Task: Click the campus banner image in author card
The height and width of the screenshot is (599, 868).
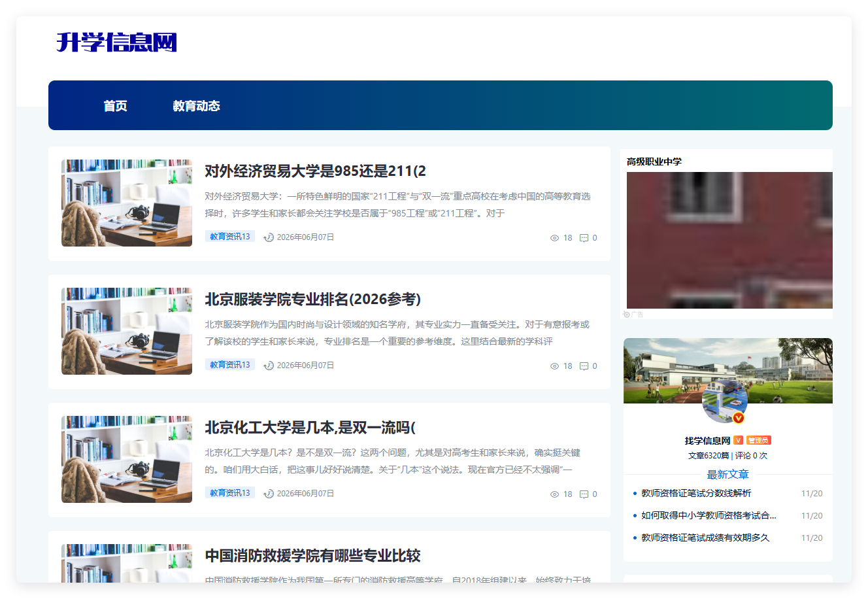Action: [728, 371]
